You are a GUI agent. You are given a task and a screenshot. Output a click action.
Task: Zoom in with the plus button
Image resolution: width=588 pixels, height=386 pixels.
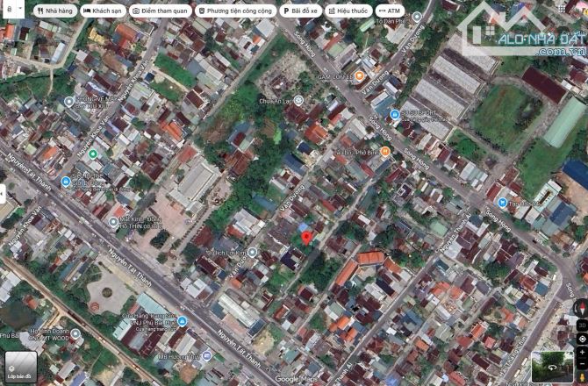pyautogui.click(x=581, y=354)
